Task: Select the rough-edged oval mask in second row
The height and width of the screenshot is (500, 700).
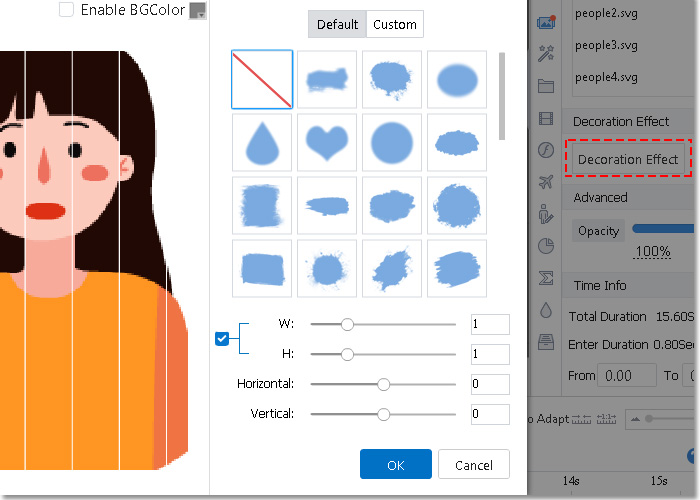Action: 457,142
